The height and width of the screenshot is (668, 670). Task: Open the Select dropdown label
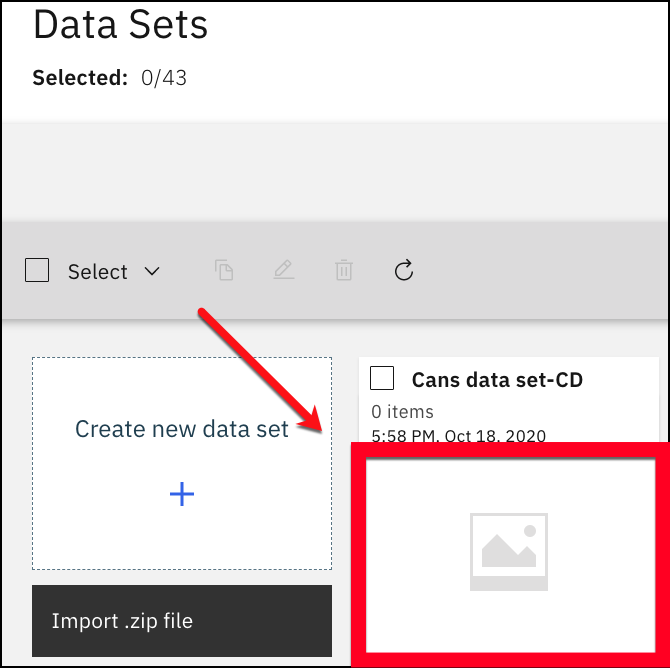click(98, 272)
